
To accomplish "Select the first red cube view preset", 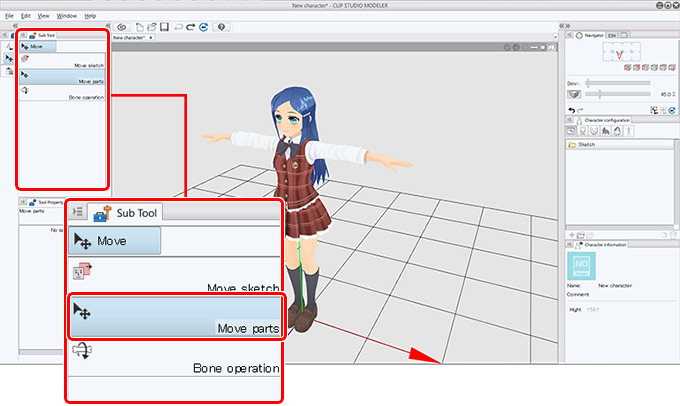I will click(628, 67).
